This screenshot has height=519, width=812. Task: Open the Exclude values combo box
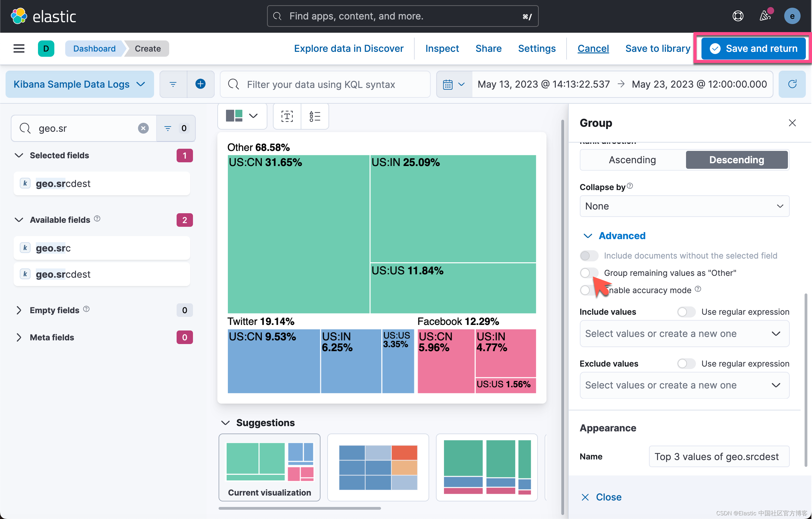point(684,385)
